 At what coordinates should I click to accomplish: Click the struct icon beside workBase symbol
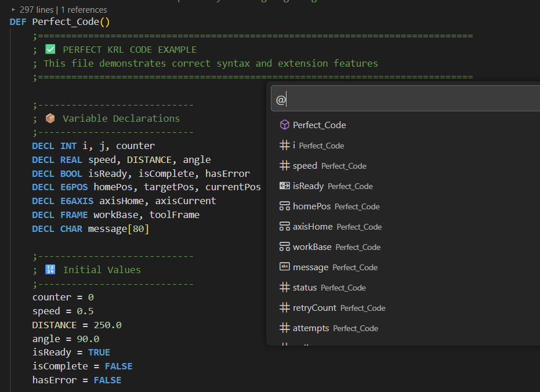pos(284,246)
